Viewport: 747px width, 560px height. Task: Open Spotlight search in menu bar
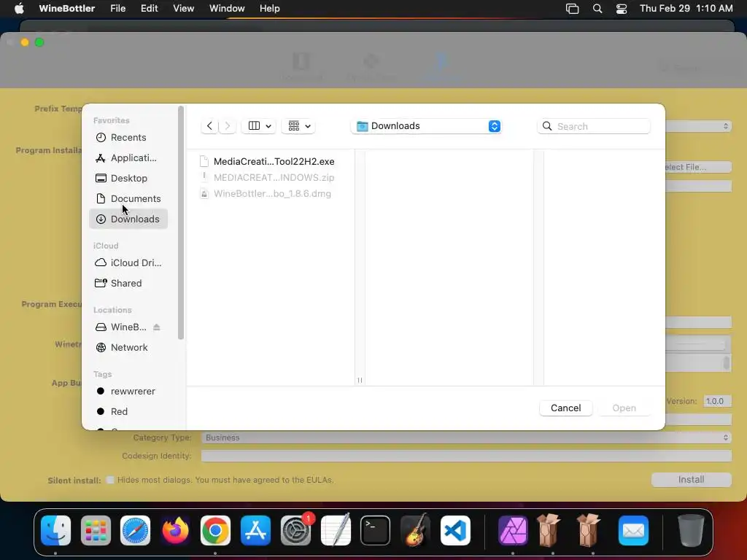click(597, 9)
